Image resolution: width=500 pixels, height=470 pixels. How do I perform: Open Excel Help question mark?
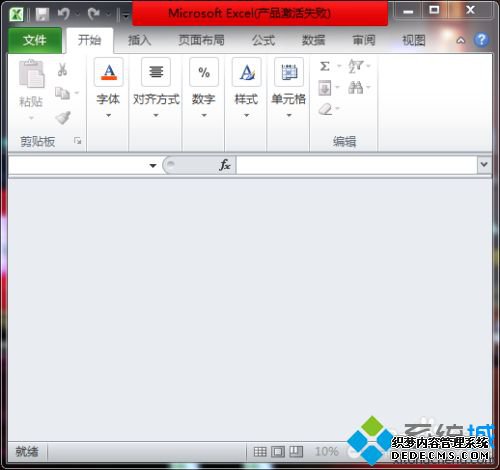[x=481, y=40]
